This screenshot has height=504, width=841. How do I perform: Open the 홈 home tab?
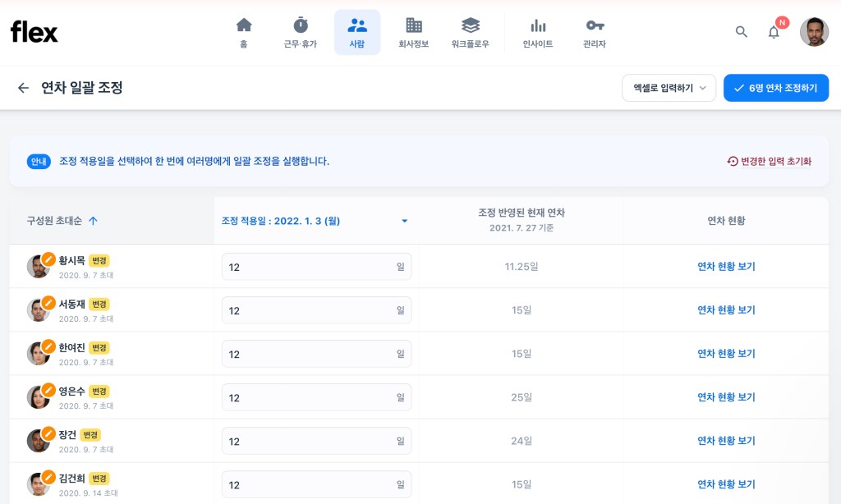[x=244, y=32]
